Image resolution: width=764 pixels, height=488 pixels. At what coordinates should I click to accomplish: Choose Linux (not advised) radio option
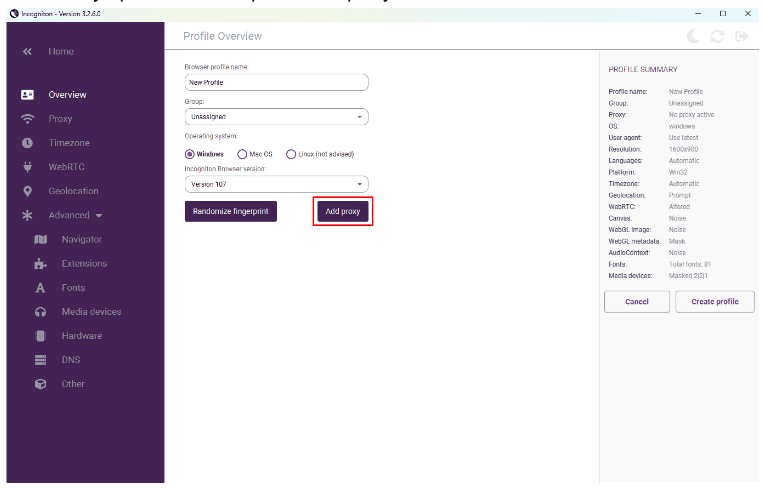coord(291,154)
